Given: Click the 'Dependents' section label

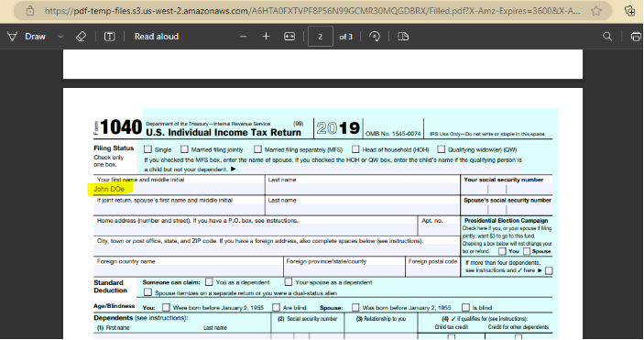Looking at the screenshot, I should coord(113,318).
